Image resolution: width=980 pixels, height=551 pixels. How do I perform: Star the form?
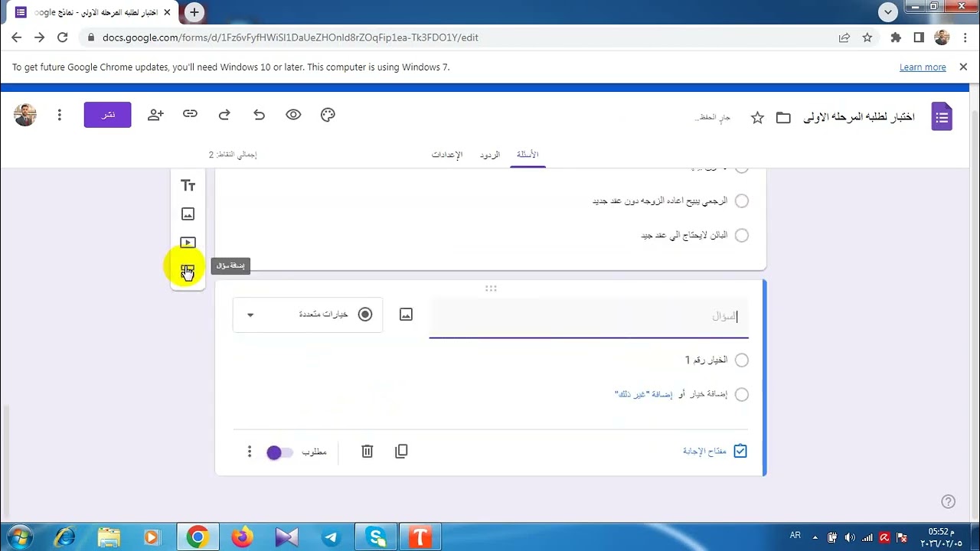click(x=757, y=118)
